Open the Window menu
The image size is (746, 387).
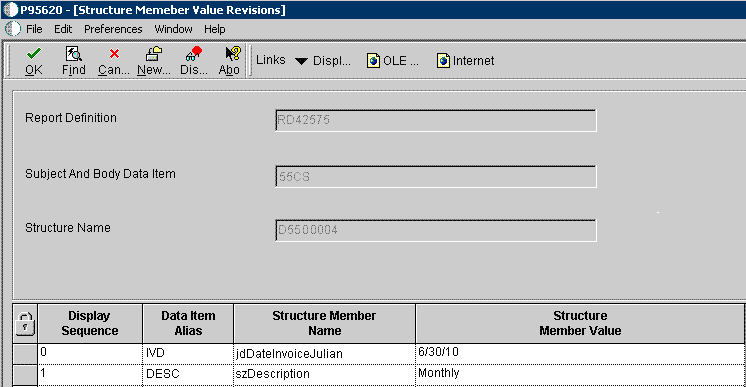[x=173, y=29]
